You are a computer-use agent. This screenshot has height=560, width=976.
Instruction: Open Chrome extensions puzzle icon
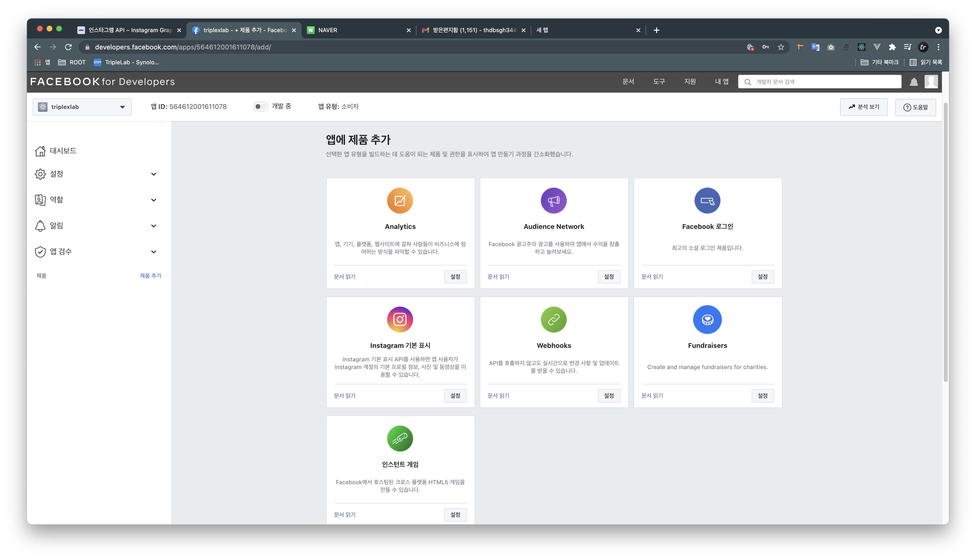point(892,47)
